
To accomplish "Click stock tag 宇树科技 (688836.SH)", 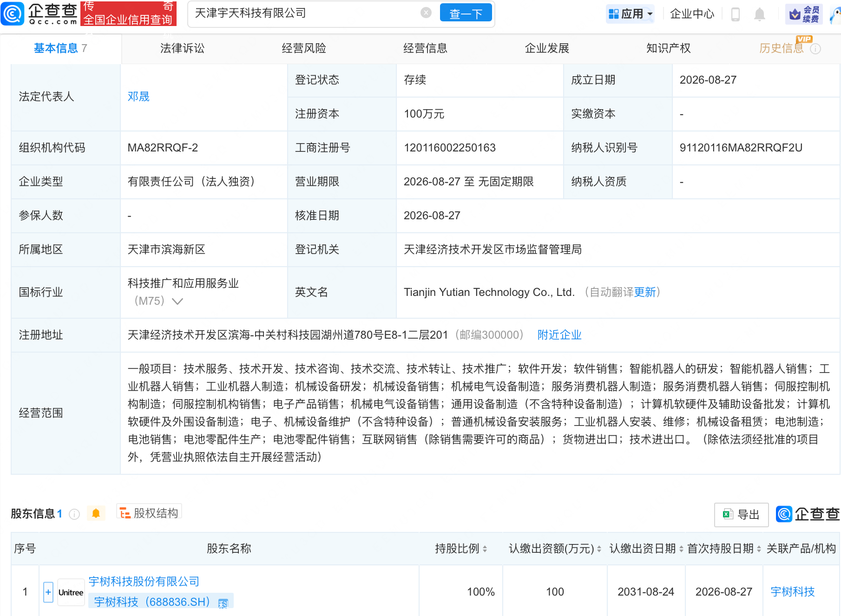I will pyautogui.click(x=161, y=602).
